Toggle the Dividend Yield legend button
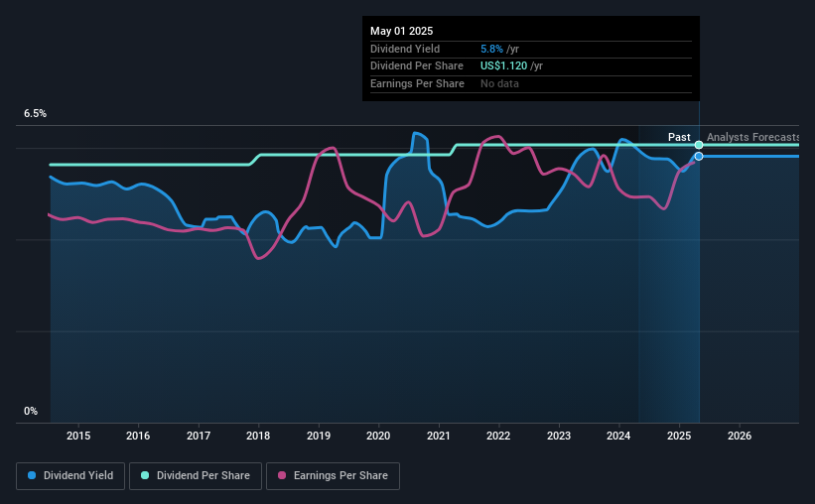This screenshot has width=815, height=504. [x=70, y=476]
